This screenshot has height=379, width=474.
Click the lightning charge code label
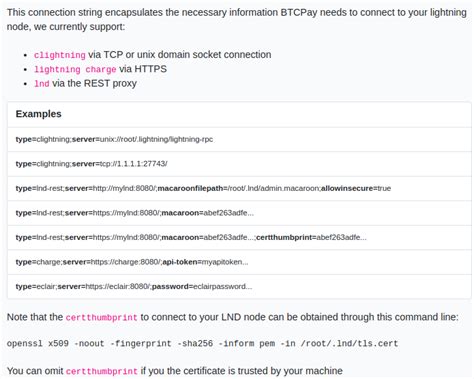pos(75,69)
